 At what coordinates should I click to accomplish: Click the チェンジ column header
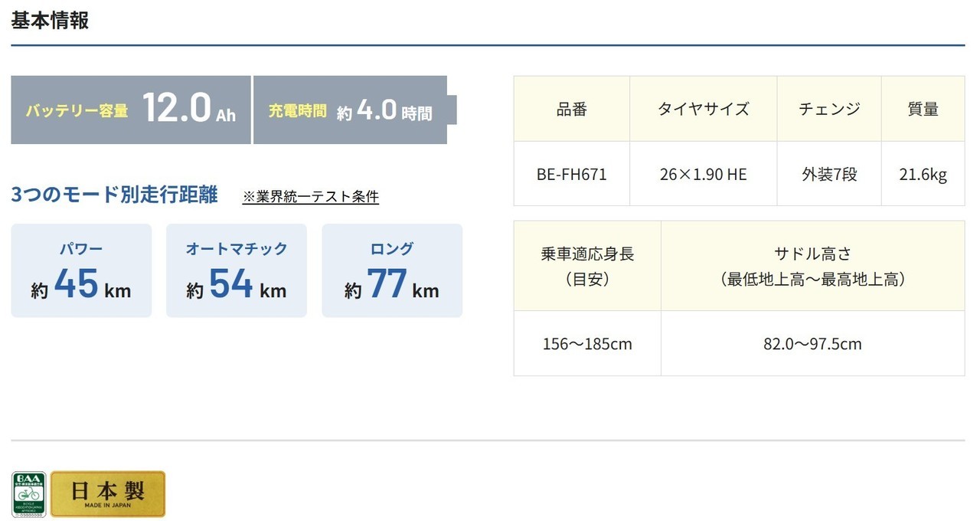tap(829, 109)
